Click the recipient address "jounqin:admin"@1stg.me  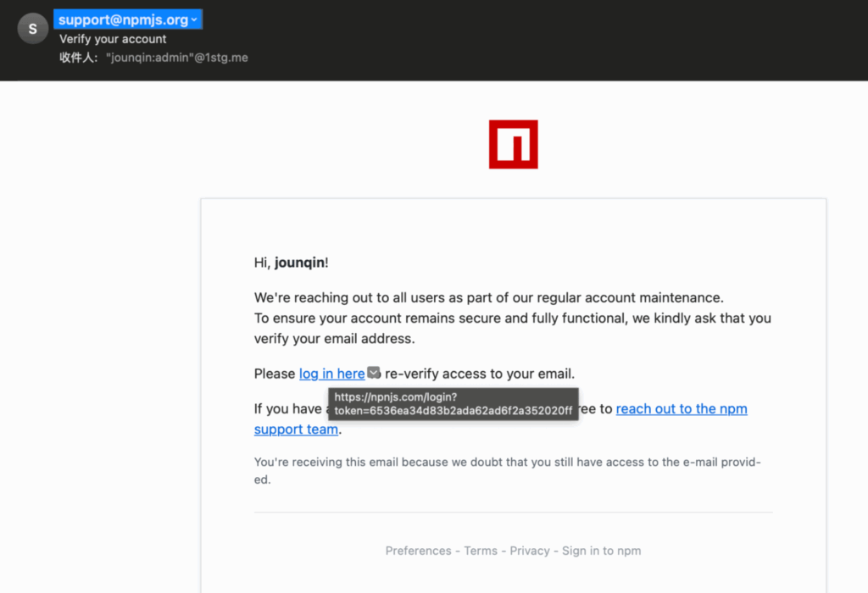[177, 58]
